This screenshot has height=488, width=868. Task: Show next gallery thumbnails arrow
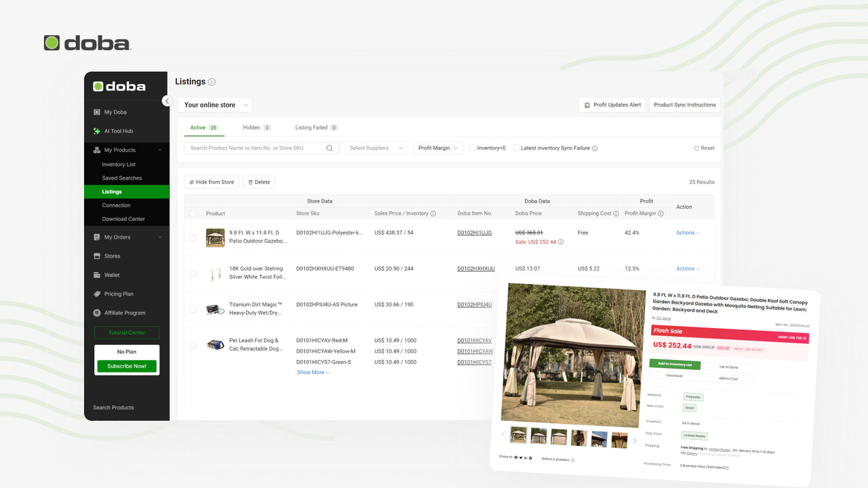click(635, 441)
